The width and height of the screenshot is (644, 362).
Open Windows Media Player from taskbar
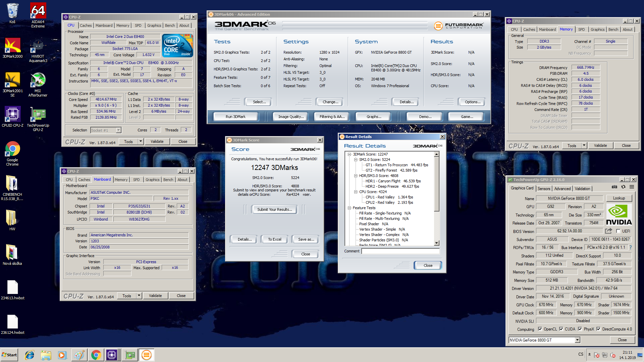tap(62, 355)
